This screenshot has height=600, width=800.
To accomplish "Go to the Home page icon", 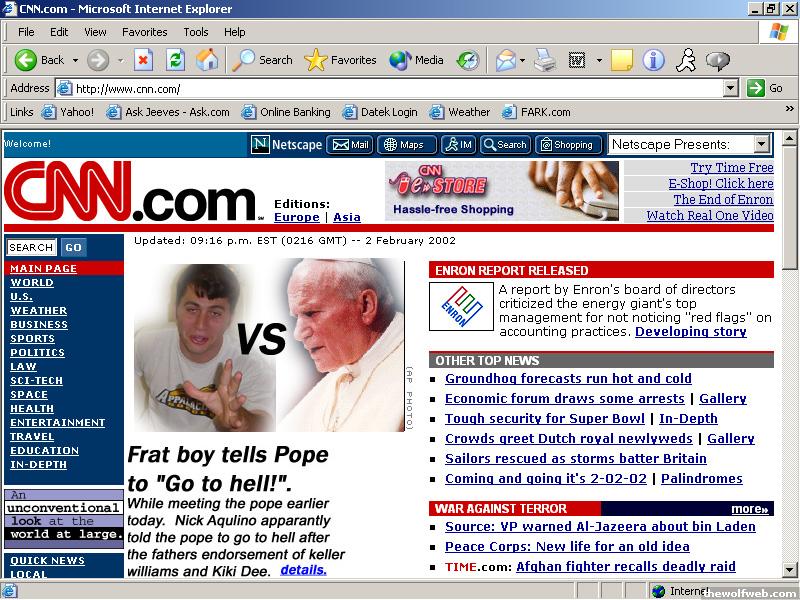I will (207, 60).
